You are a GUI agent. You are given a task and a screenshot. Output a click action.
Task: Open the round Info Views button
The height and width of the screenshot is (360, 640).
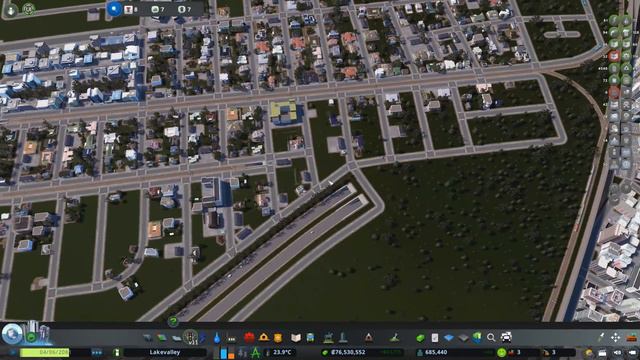[x=12, y=334]
